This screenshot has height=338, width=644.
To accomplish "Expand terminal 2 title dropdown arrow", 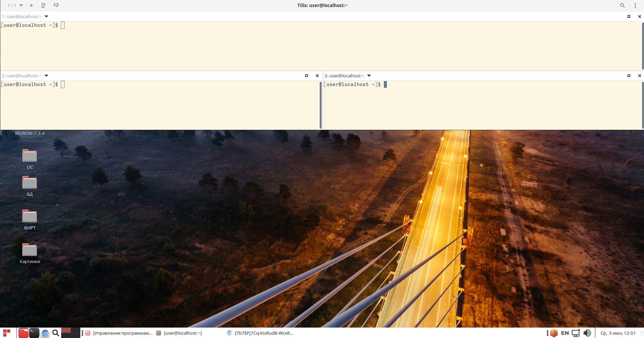I will (46, 76).
